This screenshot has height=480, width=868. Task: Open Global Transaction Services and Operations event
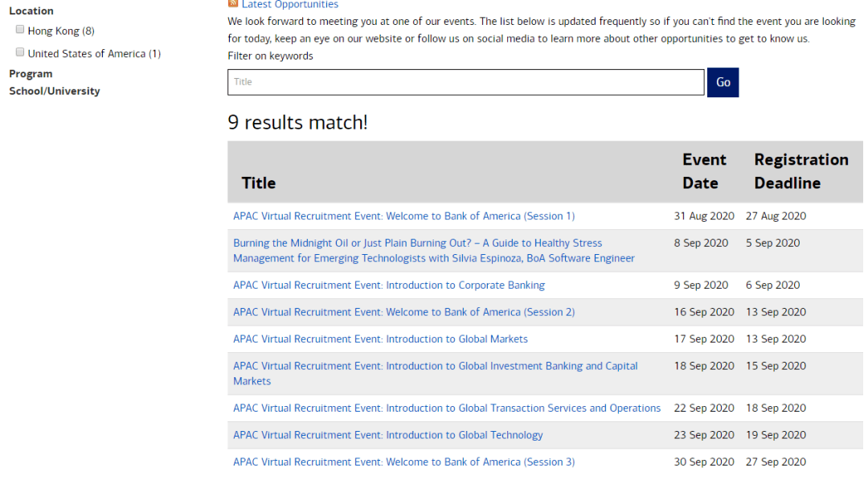tap(447, 408)
